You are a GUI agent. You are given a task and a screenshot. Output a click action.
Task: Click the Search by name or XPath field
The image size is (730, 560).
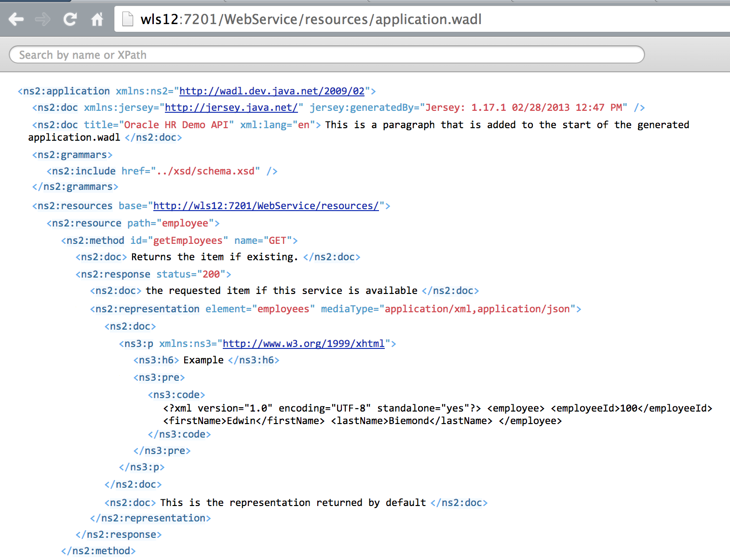326,54
